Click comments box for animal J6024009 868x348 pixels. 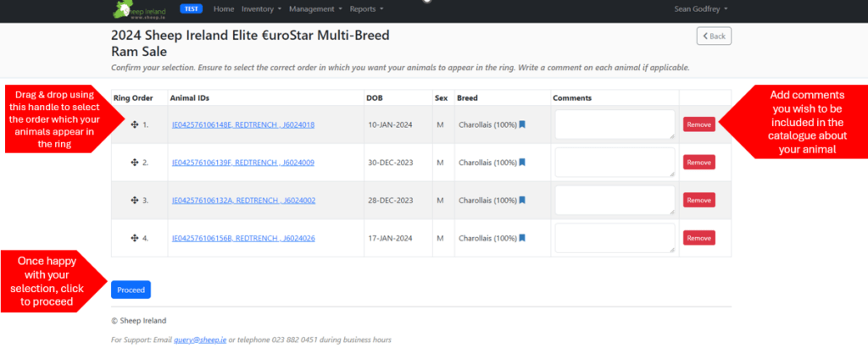pyautogui.click(x=615, y=162)
